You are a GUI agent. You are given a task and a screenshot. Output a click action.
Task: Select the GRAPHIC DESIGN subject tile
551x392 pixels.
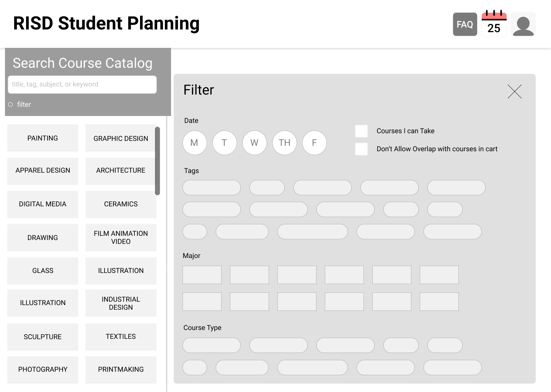coord(121,138)
